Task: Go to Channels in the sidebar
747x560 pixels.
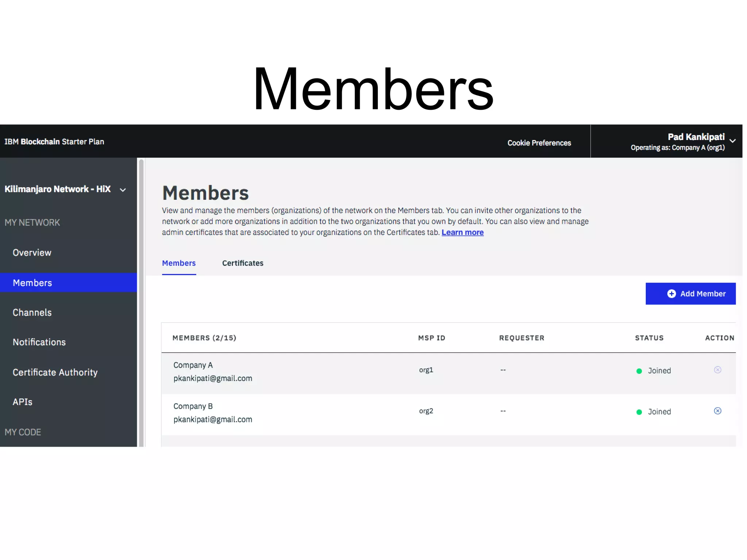Action: point(32,312)
